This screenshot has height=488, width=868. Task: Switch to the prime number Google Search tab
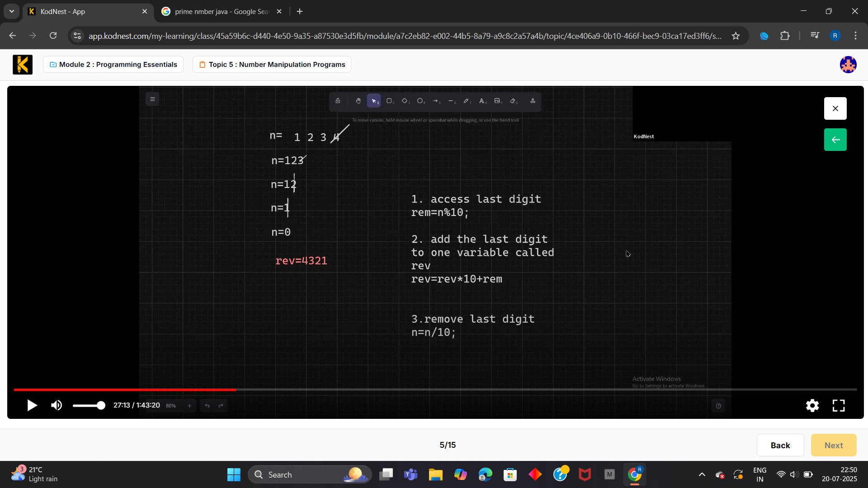222,12
